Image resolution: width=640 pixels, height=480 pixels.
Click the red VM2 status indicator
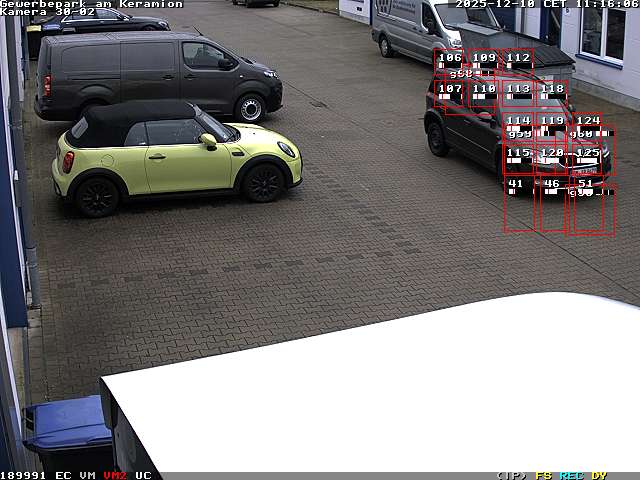(x=115, y=475)
